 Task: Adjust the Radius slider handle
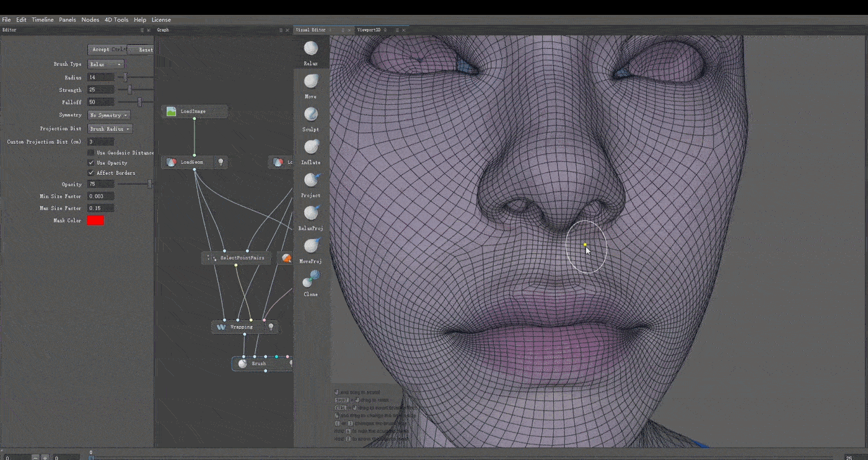click(x=126, y=77)
